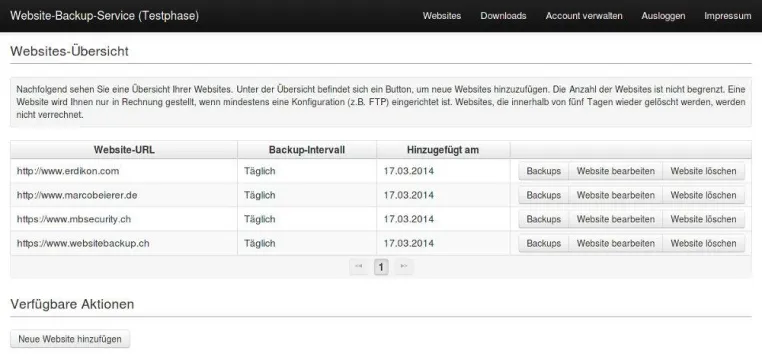Sort by Hinzugefügt am column header
Viewport: 762px width, 360px height.
click(443, 150)
